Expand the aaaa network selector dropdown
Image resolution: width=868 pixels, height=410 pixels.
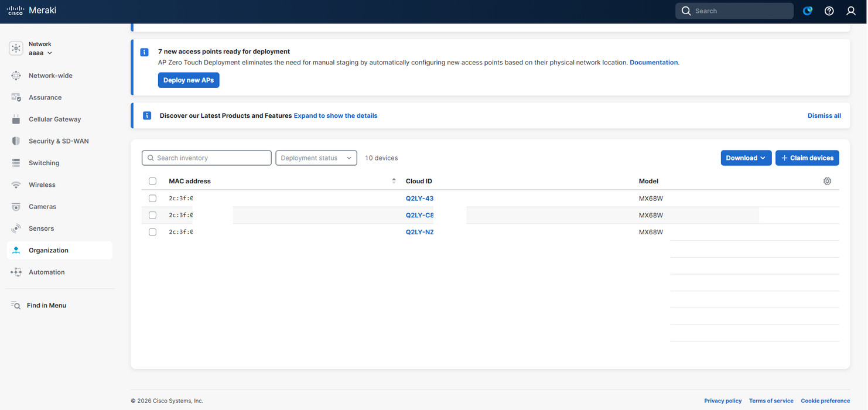(x=40, y=53)
